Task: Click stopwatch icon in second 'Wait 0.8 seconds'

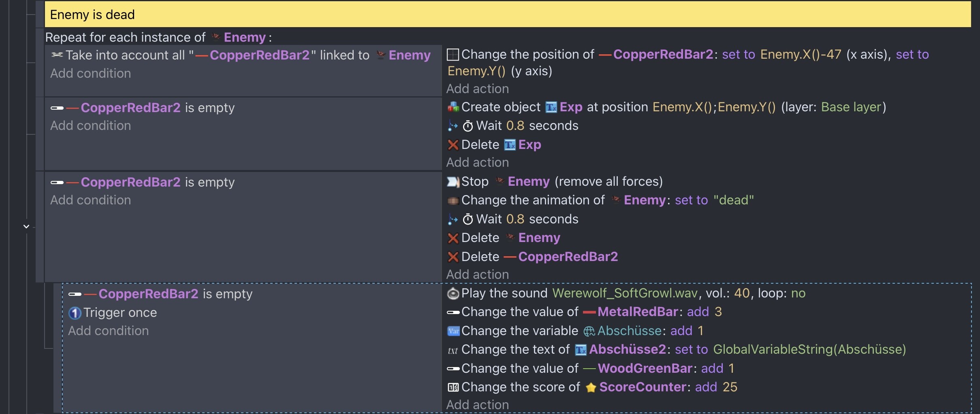Action: coord(468,219)
